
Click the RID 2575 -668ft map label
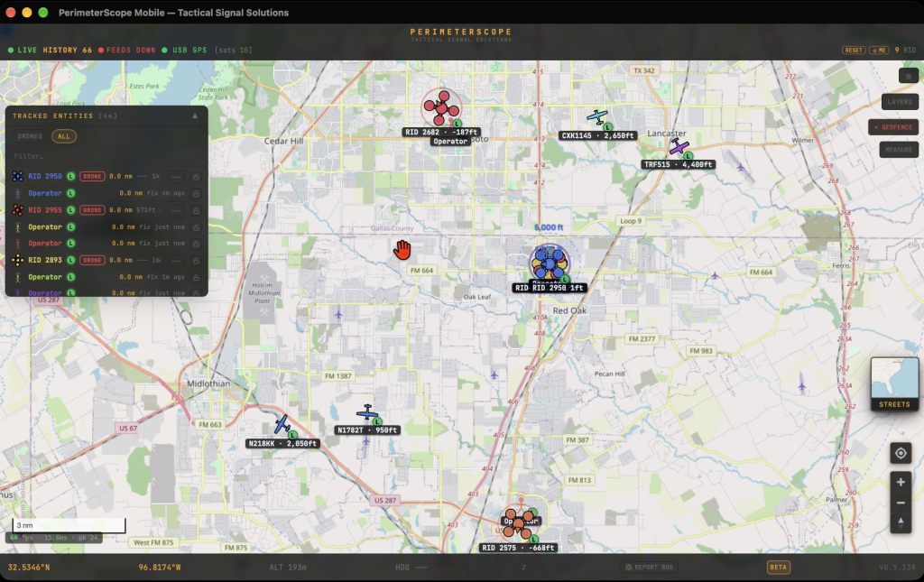[519, 548]
